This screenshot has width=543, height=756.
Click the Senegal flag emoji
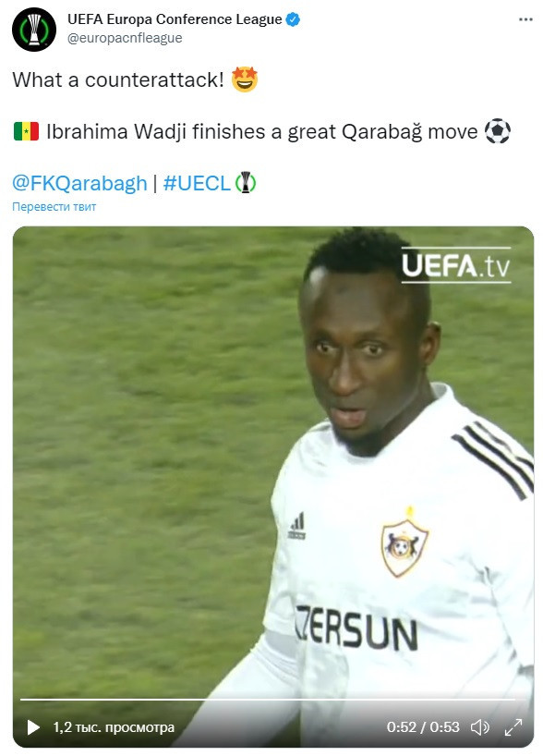[x=26, y=131]
